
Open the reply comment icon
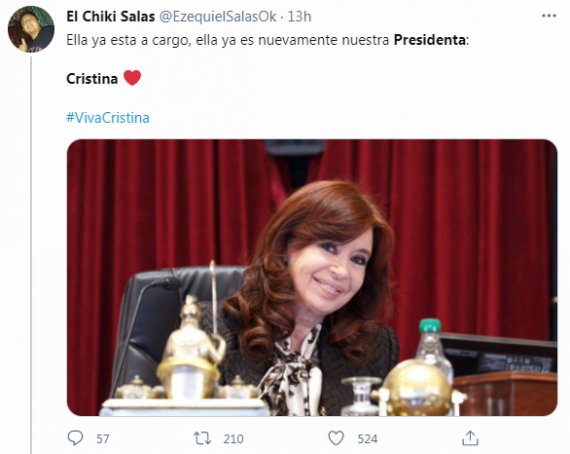click(x=75, y=438)
